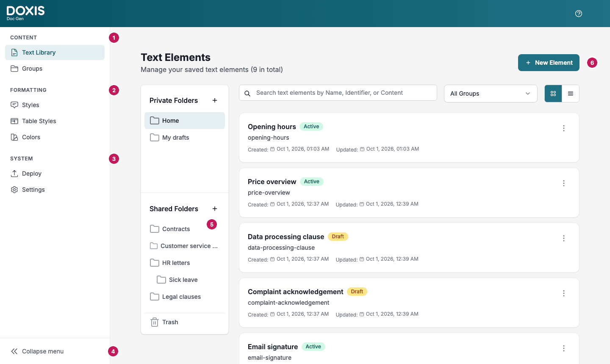Image resolution: width=610 pixels, height=364 pixels.
Task: Open the Legal clauses folder
Action: click(x=185, y=297)
